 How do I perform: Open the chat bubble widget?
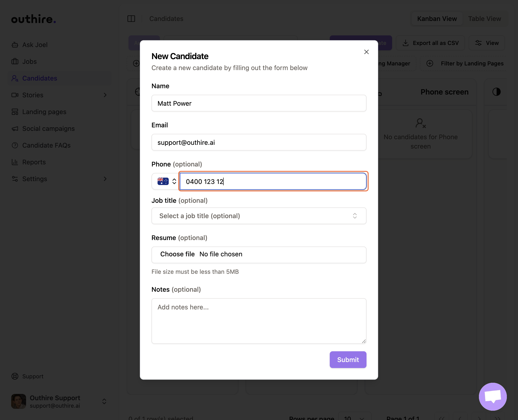pyautogui.click(x=492, y=396)
